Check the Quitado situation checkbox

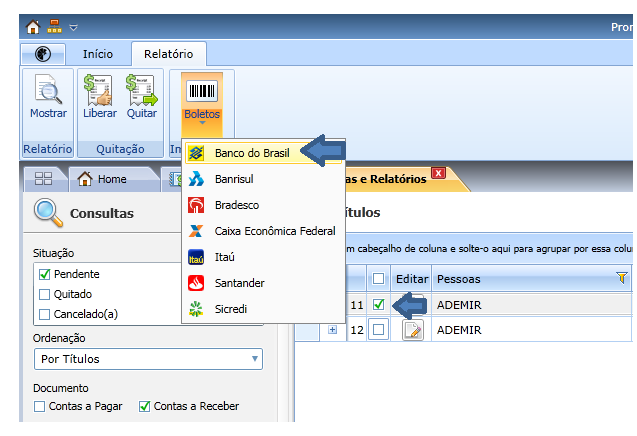click(x=44, y=294)
